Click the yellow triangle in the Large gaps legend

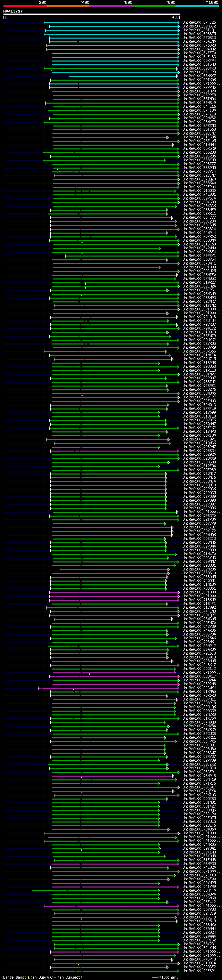click(28, 977)
